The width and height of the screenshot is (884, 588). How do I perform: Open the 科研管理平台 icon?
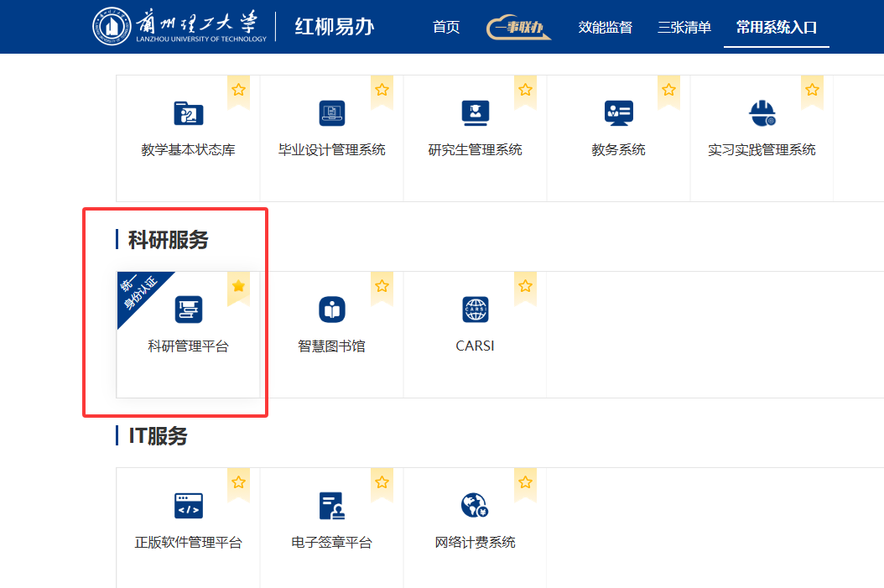point(189,310)
